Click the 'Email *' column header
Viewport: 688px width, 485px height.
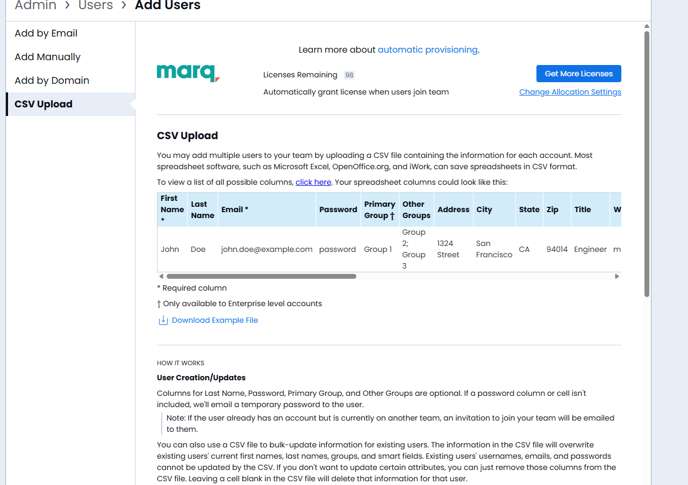tap(267, 209)
